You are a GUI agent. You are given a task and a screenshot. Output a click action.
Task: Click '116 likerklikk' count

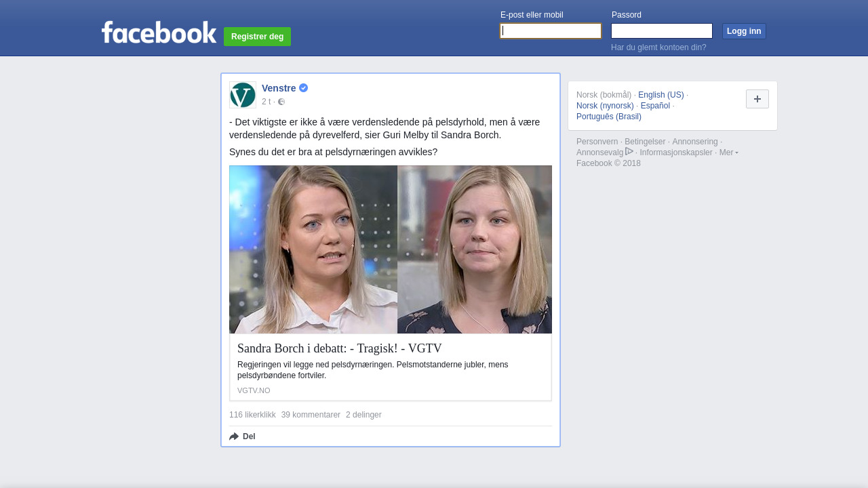[x=252, y=415]
